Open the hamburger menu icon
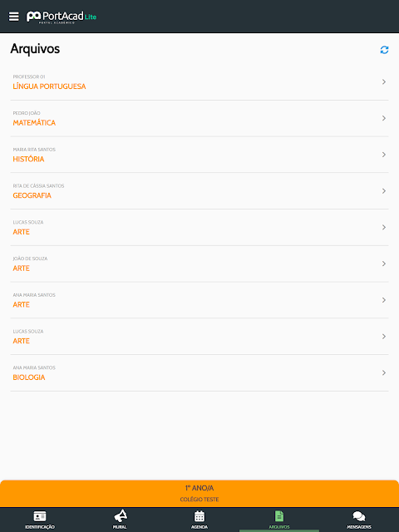Screen dimensions: 399x532 13,17
